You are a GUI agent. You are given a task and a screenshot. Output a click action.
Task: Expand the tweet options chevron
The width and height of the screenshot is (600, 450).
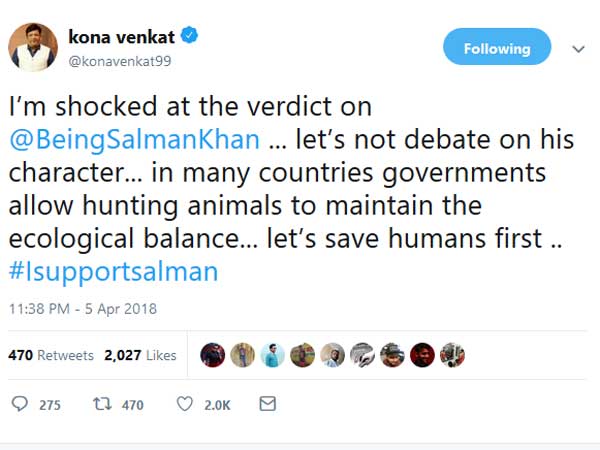[x=578, y=48]
